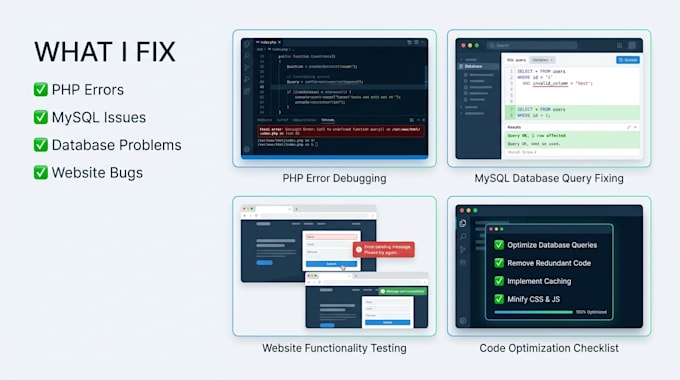Close the terminal panel in the PHP editor

(x=424, y=120)
